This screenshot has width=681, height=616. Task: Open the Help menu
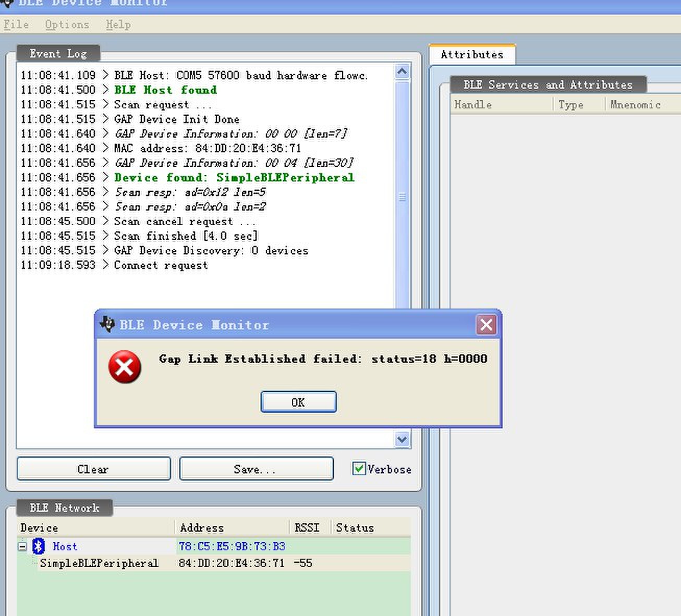coord(118,24)
